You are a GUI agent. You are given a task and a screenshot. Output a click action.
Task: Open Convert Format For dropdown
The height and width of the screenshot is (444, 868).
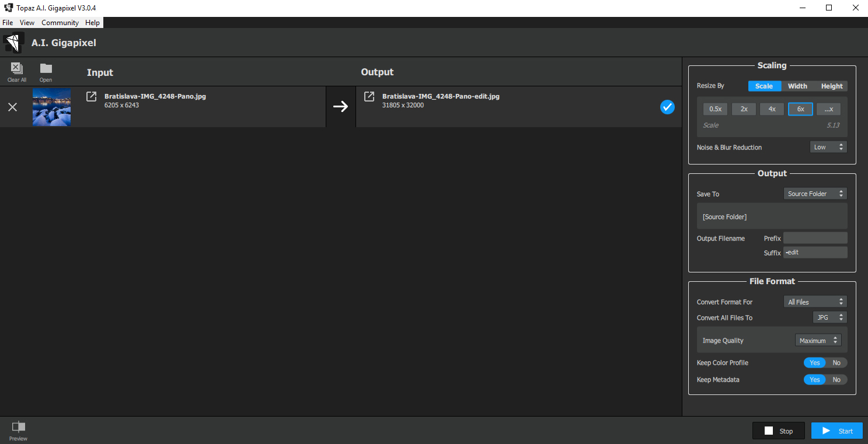point(815,302)
